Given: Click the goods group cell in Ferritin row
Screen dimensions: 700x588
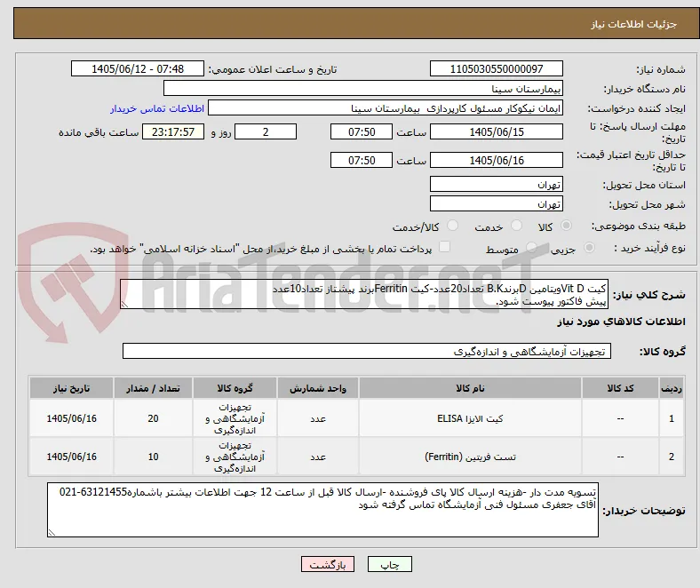Looking at the screenshot, I should [x=235, y=457].
